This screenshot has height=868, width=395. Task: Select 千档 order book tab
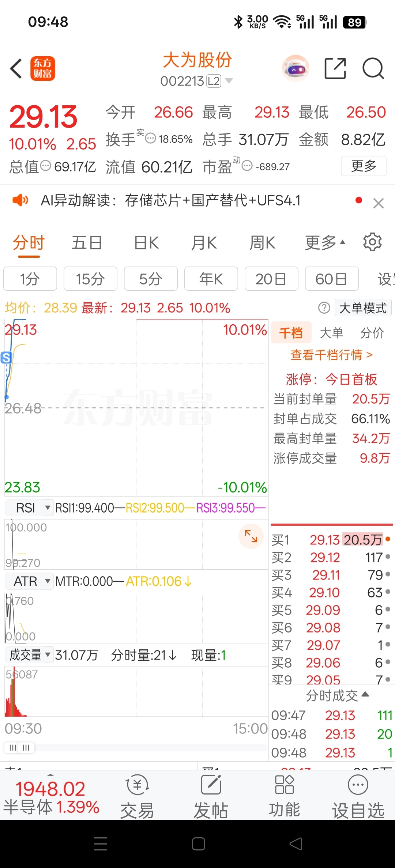[291, 333]
